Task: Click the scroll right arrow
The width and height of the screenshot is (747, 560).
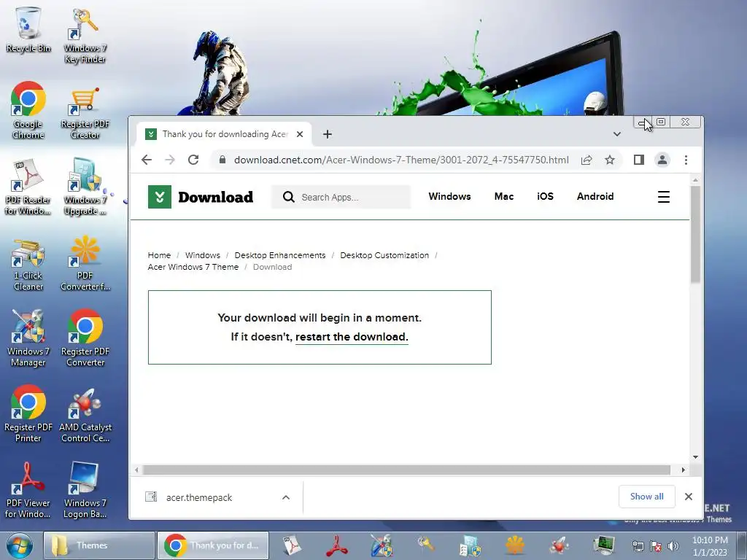Action: [x=683, y=470]
